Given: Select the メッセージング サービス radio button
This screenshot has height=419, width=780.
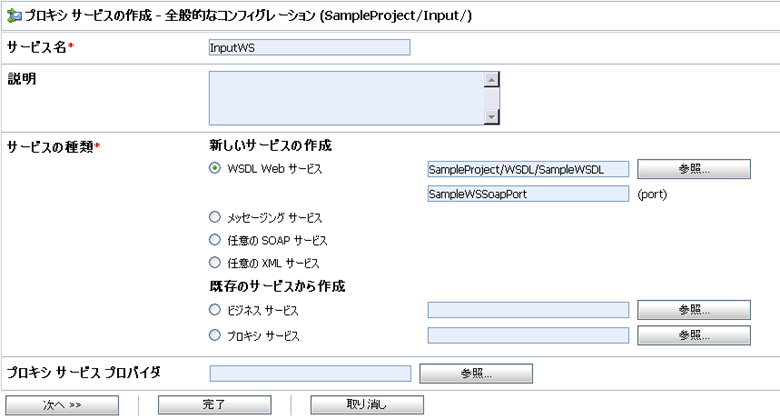Looking at the screenshot, I should [214, 217].
